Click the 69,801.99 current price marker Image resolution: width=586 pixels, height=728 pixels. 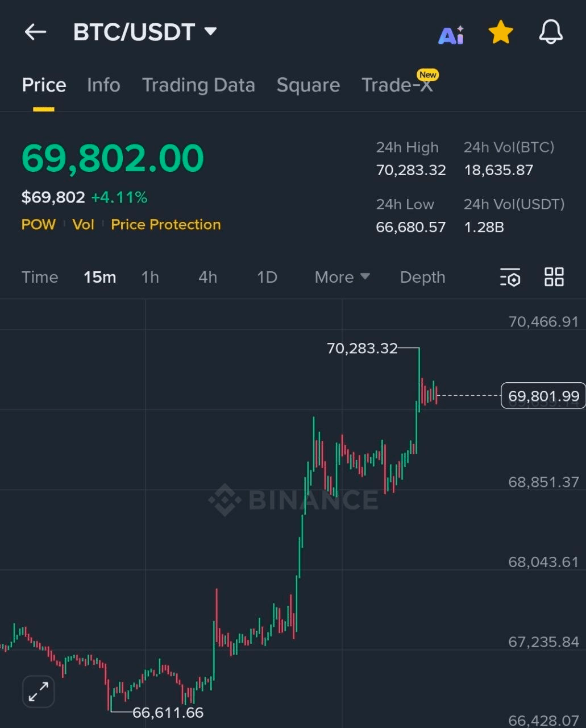click(x=543, y=396)
